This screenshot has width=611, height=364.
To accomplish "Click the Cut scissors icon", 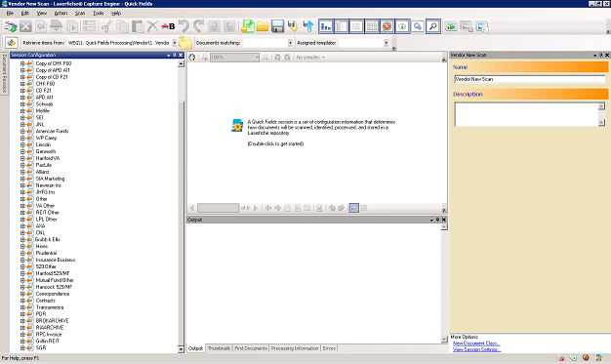I will (106, 26).
